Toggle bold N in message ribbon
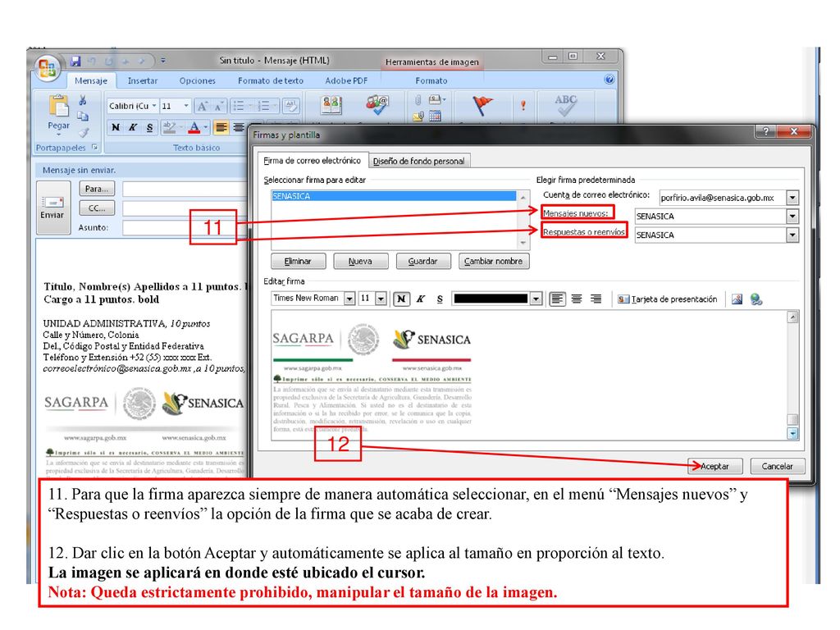The image size is (840, 630). coord(116,127)
